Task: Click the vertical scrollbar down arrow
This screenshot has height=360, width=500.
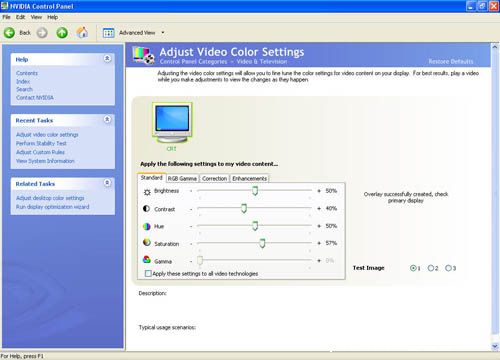Action: 495,346
